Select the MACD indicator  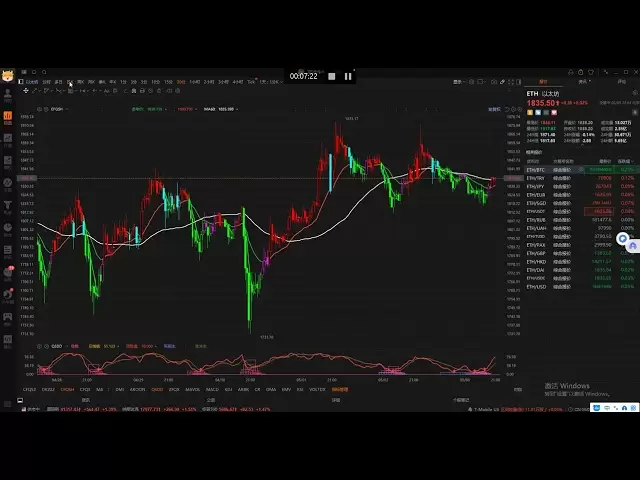[x=212, y=389]
